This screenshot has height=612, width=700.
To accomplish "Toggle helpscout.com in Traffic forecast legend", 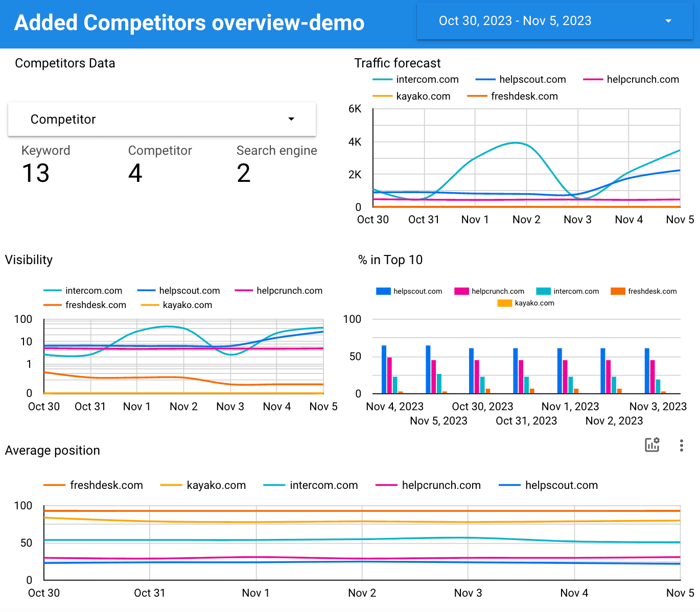I will tap(521, 80).
